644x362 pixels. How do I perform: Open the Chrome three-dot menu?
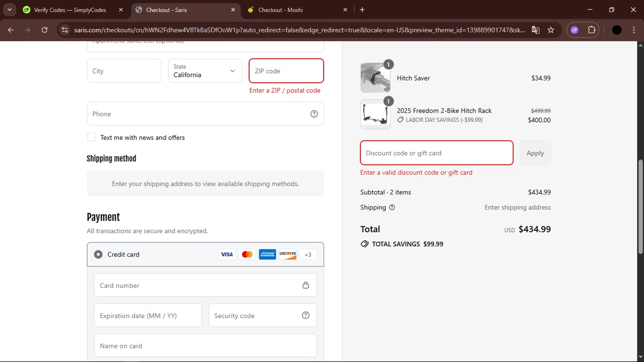coord(634,30)
